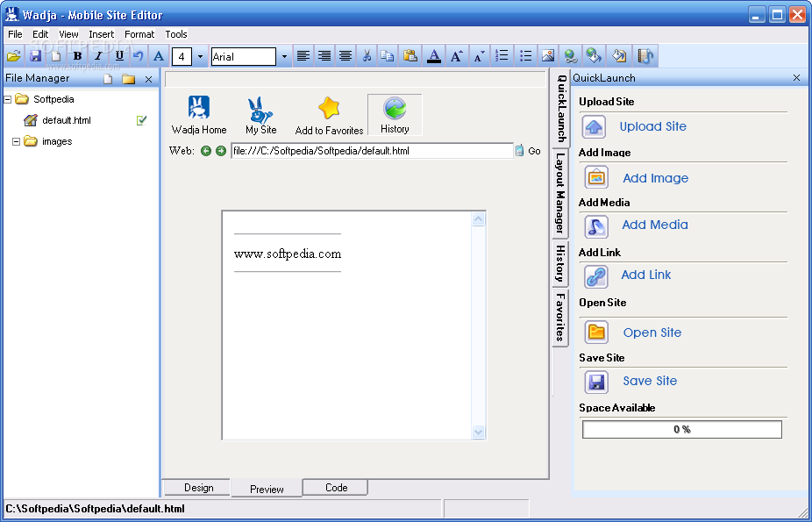Click the Web address field

372,151
